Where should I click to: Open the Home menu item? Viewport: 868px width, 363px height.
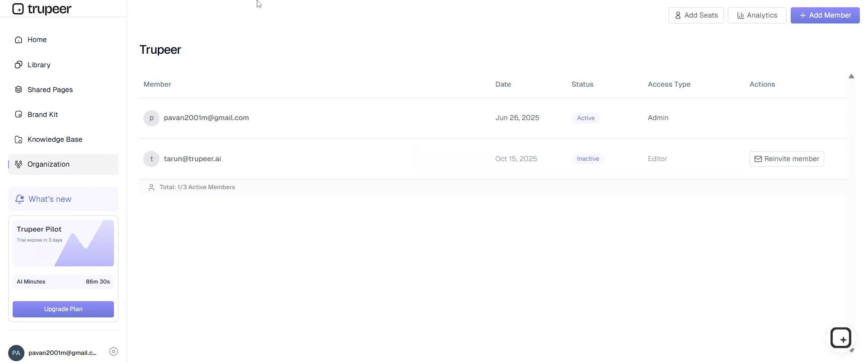pyautogui.click(x=63, y=40)
